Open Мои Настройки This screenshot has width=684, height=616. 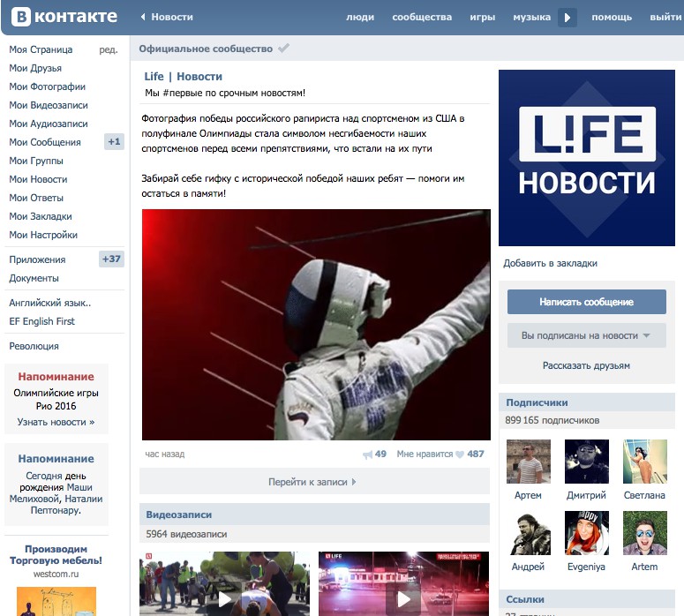(43, 235)
